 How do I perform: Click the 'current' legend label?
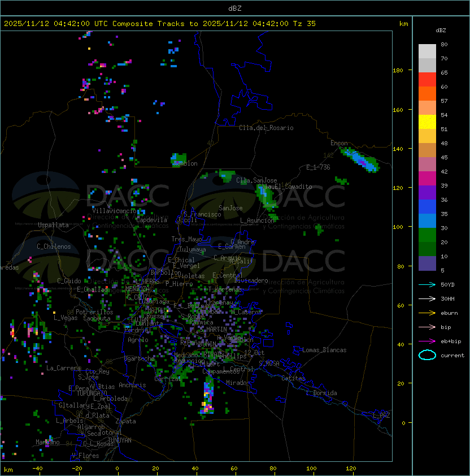(x=452, y=356)
